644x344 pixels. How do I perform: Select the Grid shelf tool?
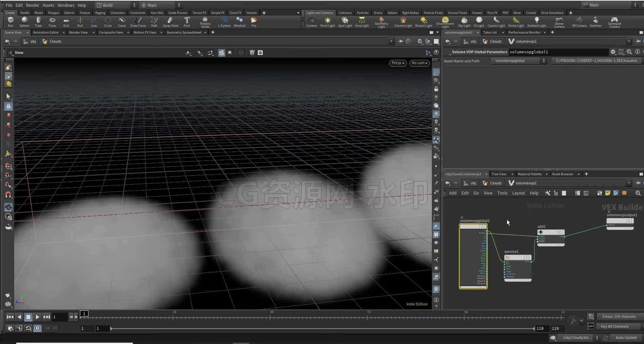[x=66, y=22]
